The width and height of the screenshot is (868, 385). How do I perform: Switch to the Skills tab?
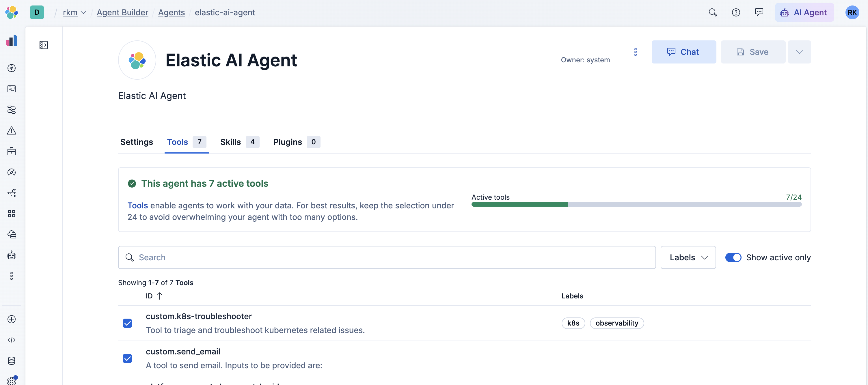pos(239,142)
